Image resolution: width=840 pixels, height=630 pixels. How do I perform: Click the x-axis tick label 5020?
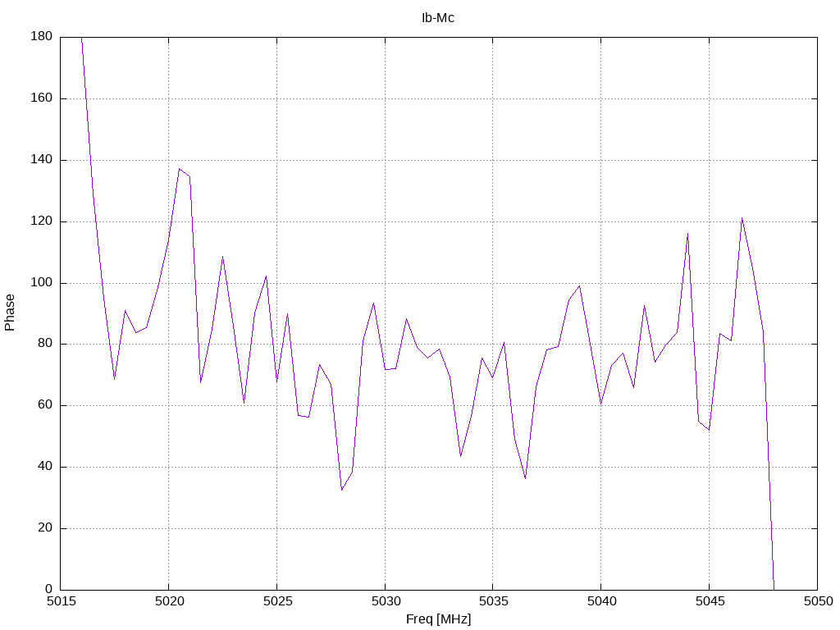pos(169,601)
